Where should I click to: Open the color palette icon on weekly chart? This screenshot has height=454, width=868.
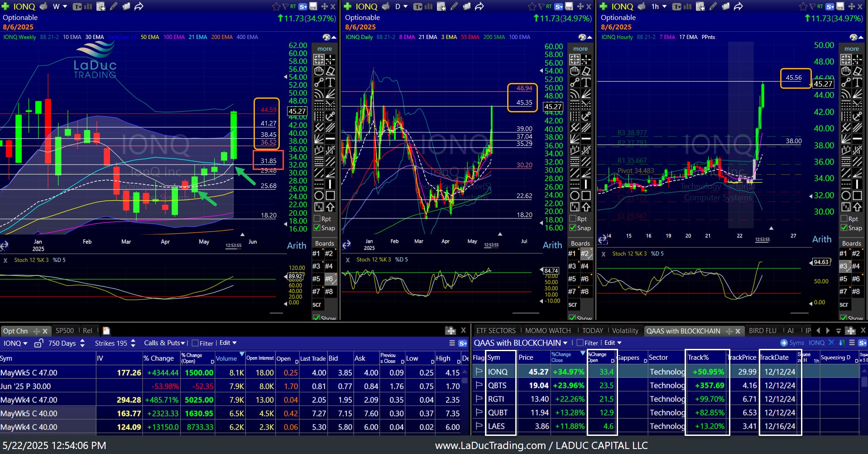[326, 37]
